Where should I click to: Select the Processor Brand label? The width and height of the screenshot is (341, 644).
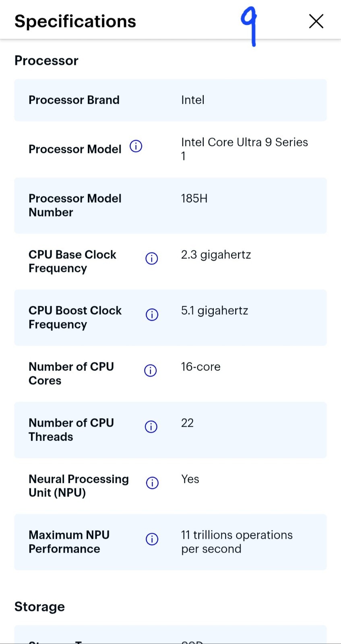point(74,100)
